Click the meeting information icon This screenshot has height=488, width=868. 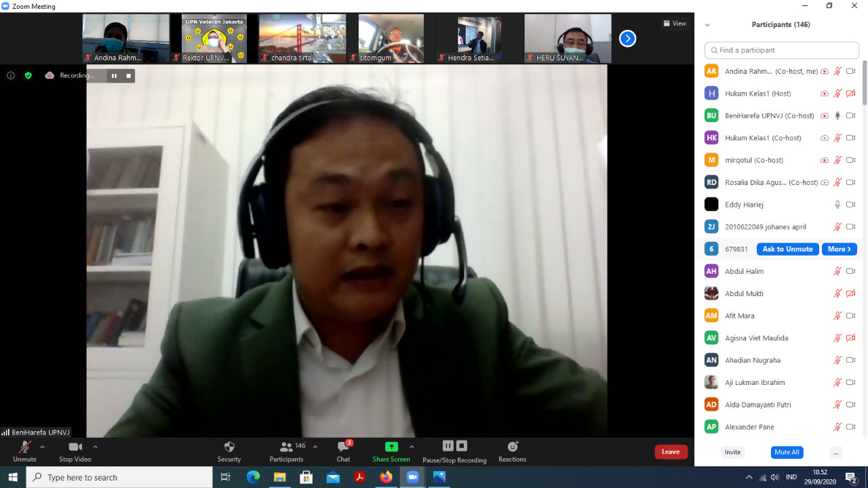click(x=11, y=75)
